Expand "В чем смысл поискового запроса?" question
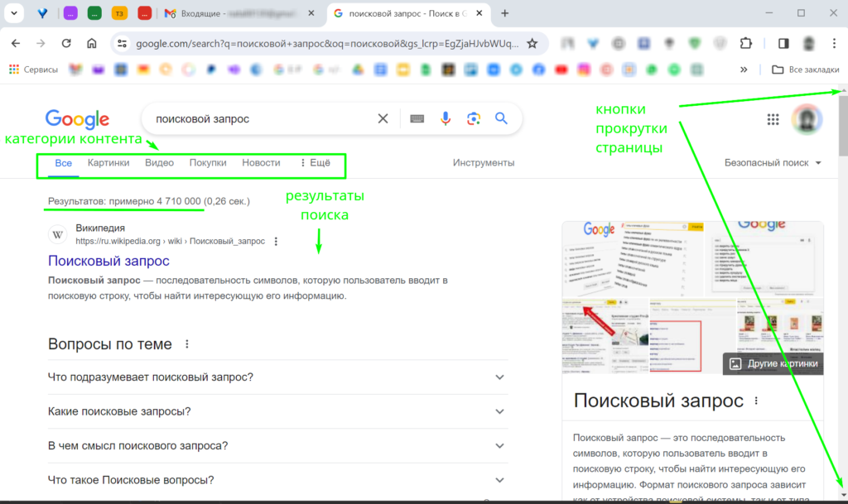This screenshot has width=848, height=504. pyautogui.click(x=277, y=446)
